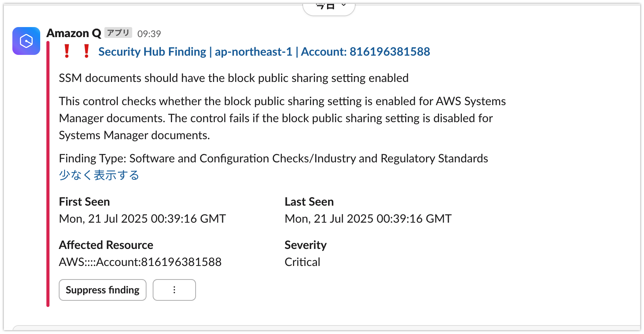This screenshot has width=644, height=334.
Task: Click the second red exclamation mark icon
Action: [87, 51]
